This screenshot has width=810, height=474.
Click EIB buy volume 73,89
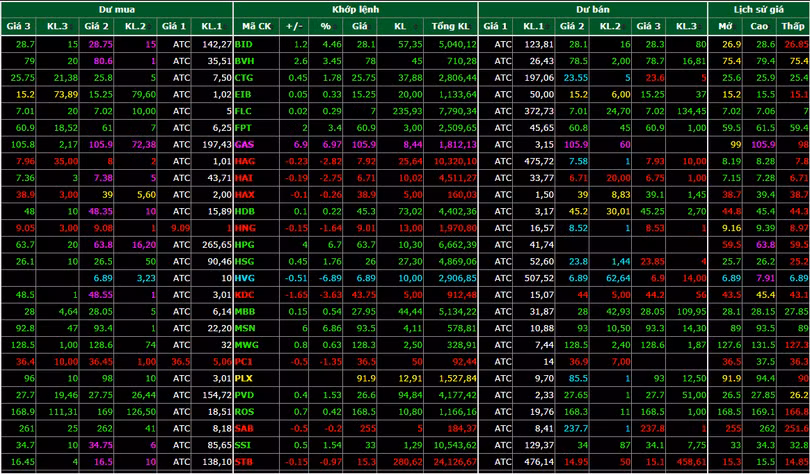(66, 95)
